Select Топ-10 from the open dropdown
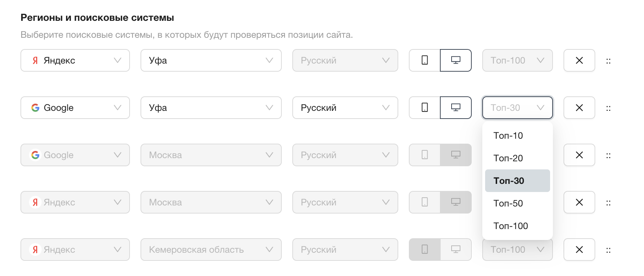 click(x=508, y=136)
